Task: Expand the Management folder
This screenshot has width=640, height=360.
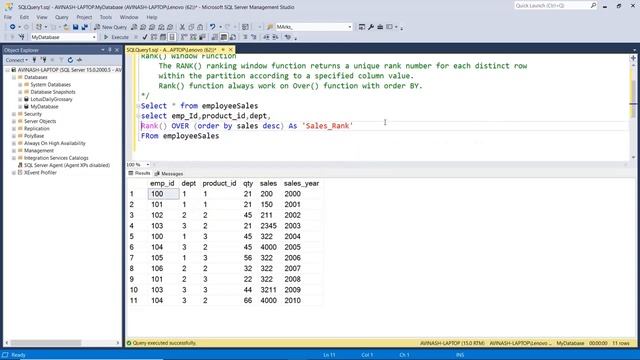Action: click(14, 151)
